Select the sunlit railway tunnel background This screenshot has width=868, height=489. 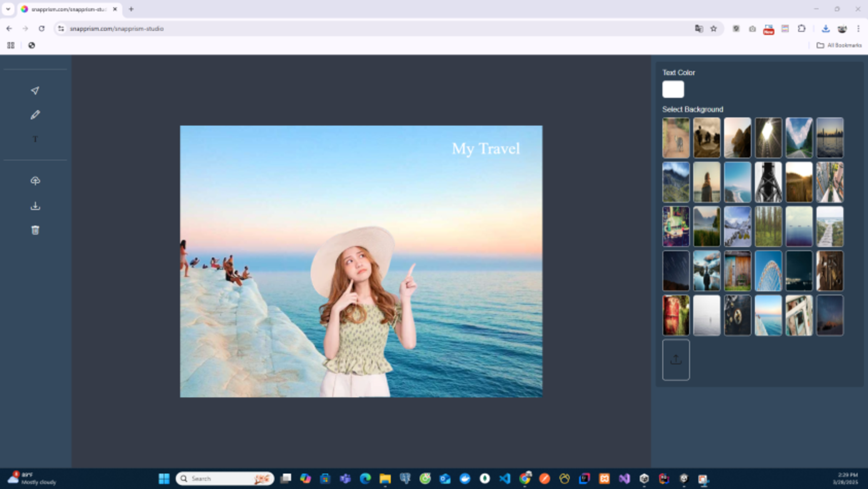768,138
